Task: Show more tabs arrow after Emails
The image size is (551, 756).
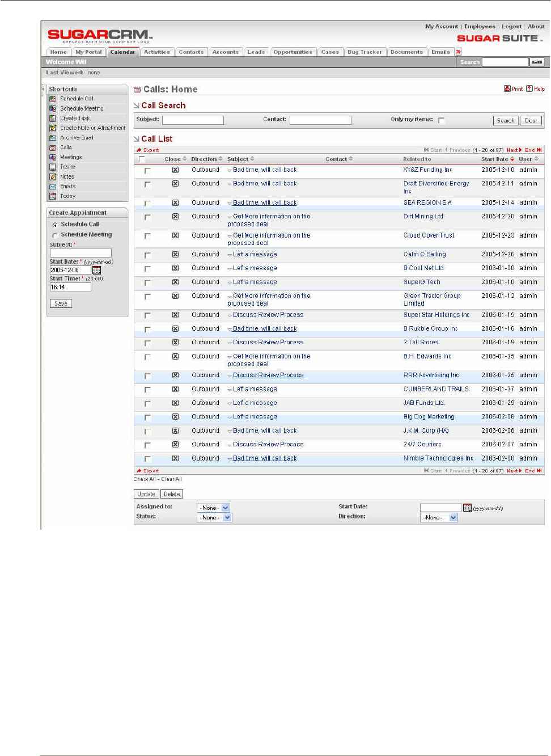Action: [x=459, y=52]
